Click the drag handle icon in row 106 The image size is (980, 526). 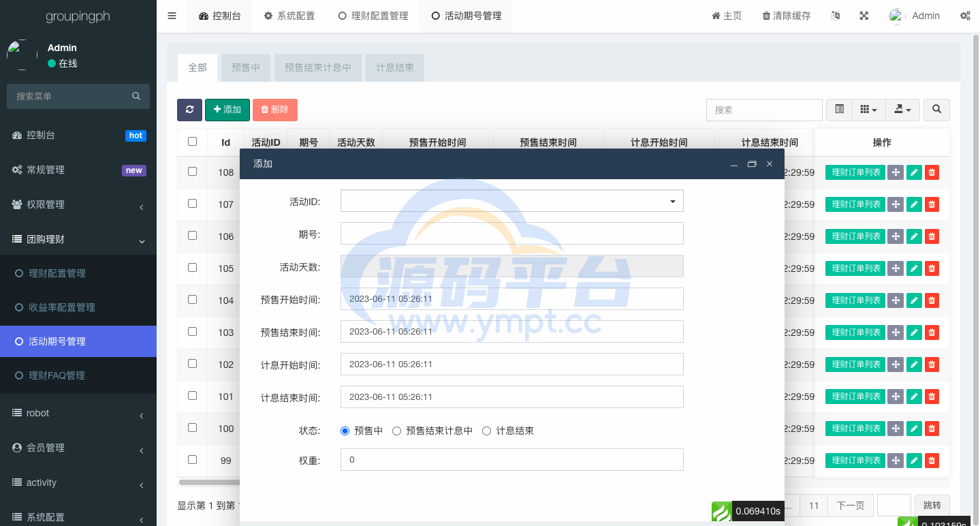(x=896, y=236)
